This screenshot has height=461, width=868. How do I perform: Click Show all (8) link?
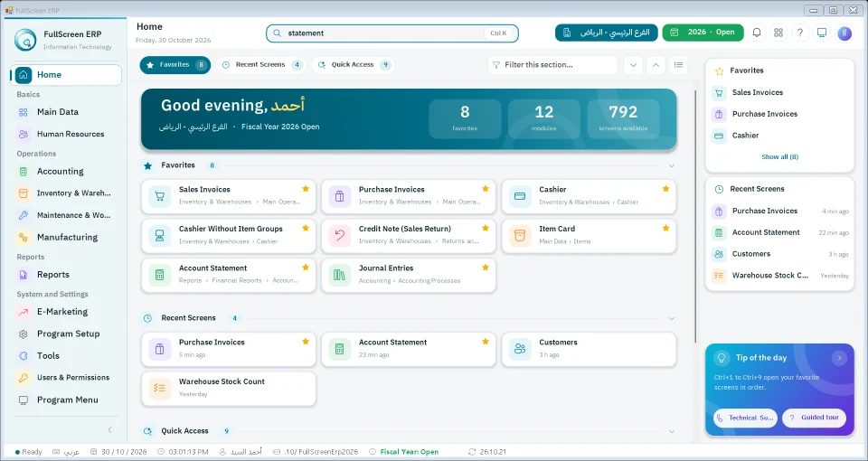point(779,157)
